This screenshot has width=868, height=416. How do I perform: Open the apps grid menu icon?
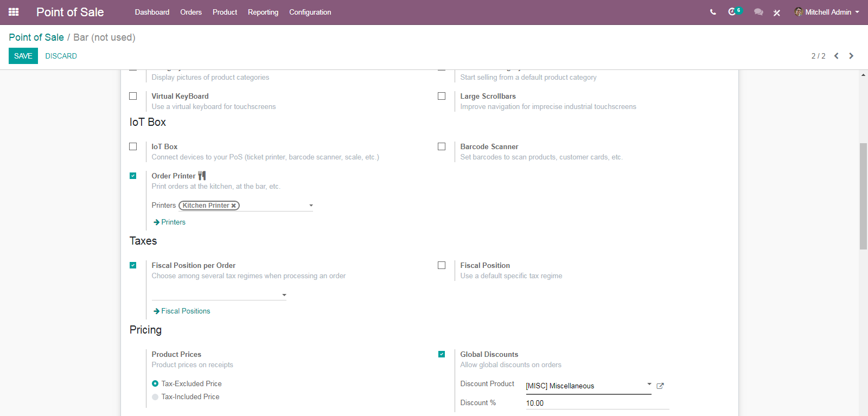coord(14,12)
